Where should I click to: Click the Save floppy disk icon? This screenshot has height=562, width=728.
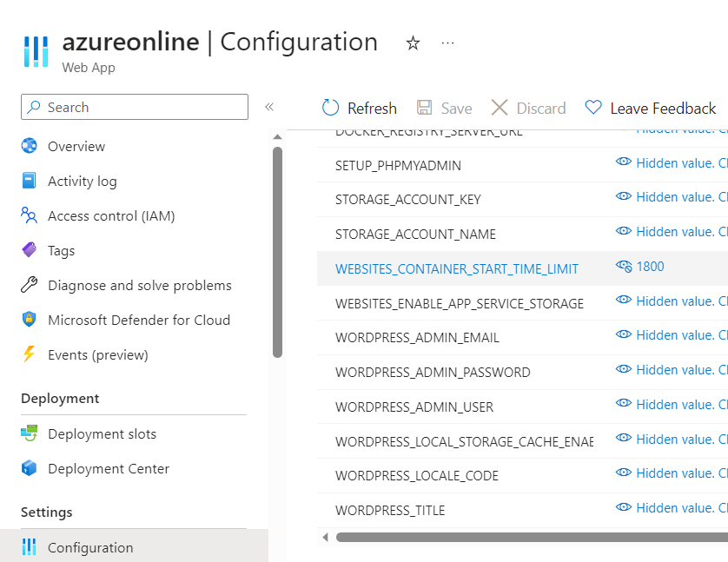pos(424,108)
